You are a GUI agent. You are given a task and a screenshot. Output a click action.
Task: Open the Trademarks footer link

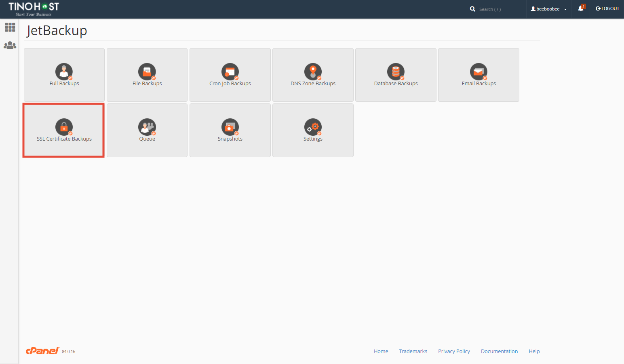(x=413, y=351)
